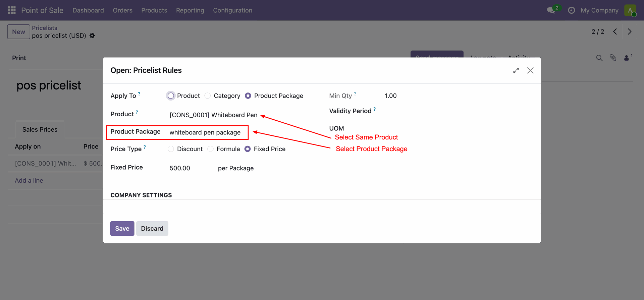
Task: Click the user avatar icon
Action: [x=630, y=10]
